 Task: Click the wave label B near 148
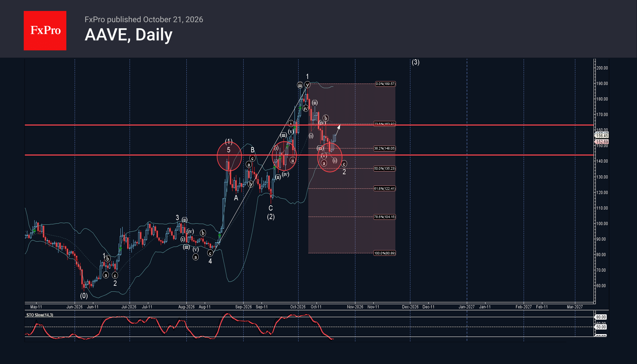(252, 150)
